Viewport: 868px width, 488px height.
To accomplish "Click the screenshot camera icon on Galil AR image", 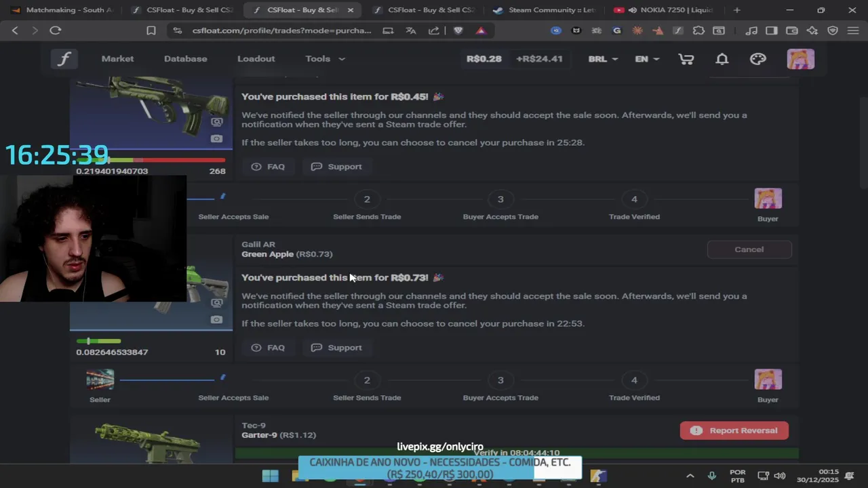I will click(x=216, y=320).
